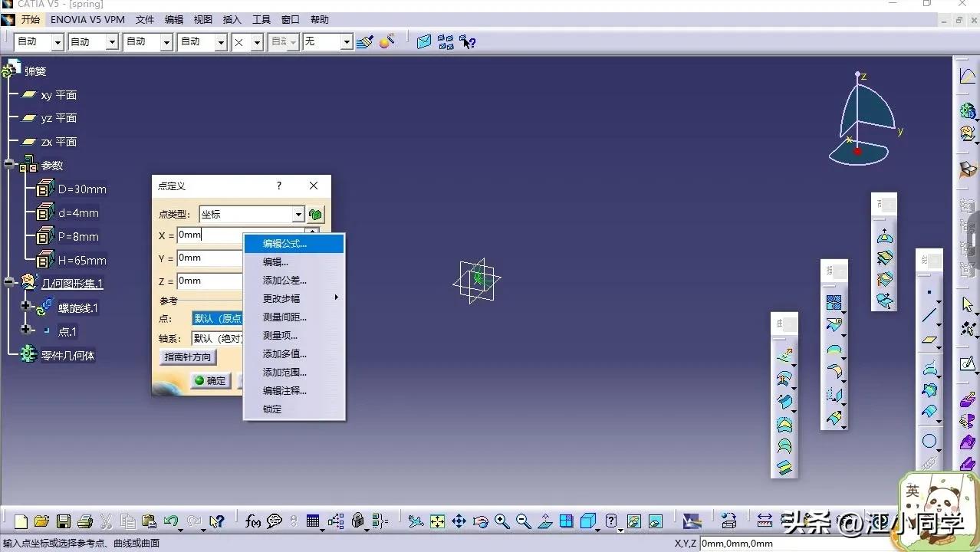Image resolution: width=980 pixels, height=552 pixels.
Task: Open the fourth 自动 dropdown arrow
Action: (x=221, y=42)
